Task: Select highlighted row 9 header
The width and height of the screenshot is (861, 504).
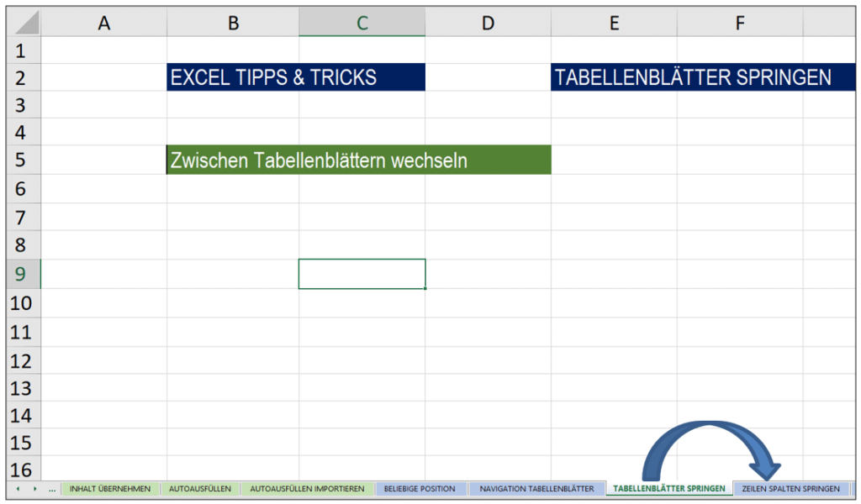Action: tap(23, 274)
